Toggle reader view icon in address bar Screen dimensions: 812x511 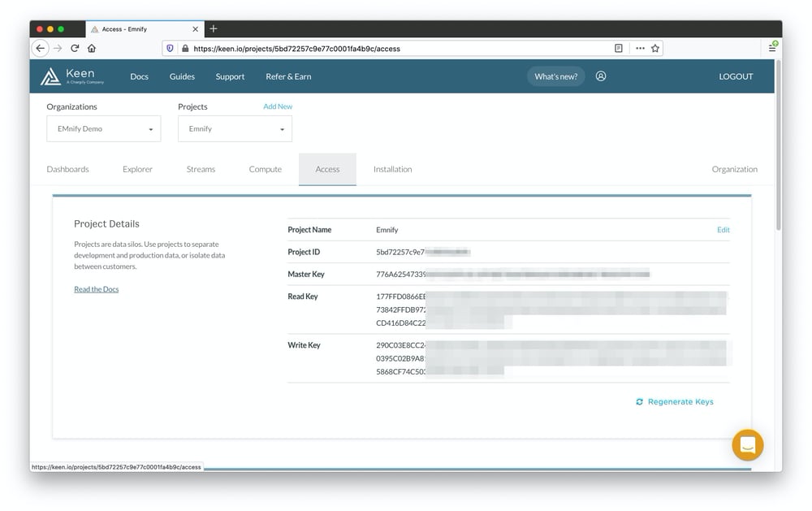[x=618, y=48]
